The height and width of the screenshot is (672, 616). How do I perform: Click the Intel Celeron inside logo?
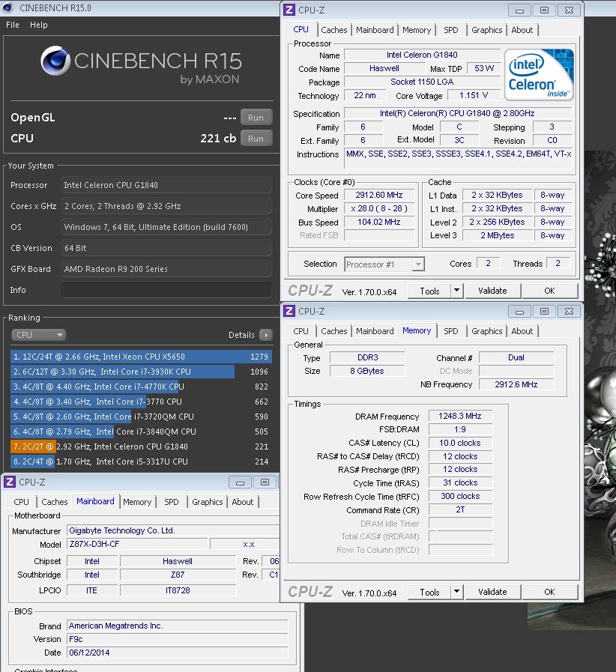[x=540, y=75]
